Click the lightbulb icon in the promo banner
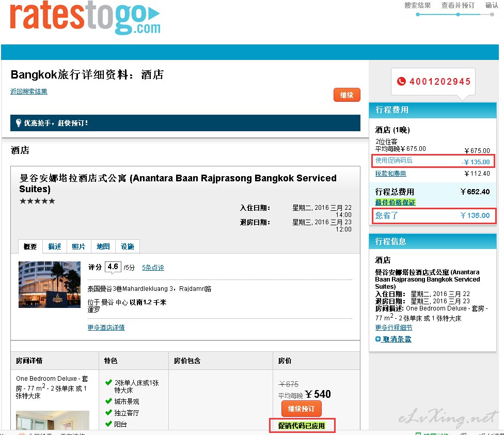The height and width of the screenshot is (435, 504). point(19,123)
